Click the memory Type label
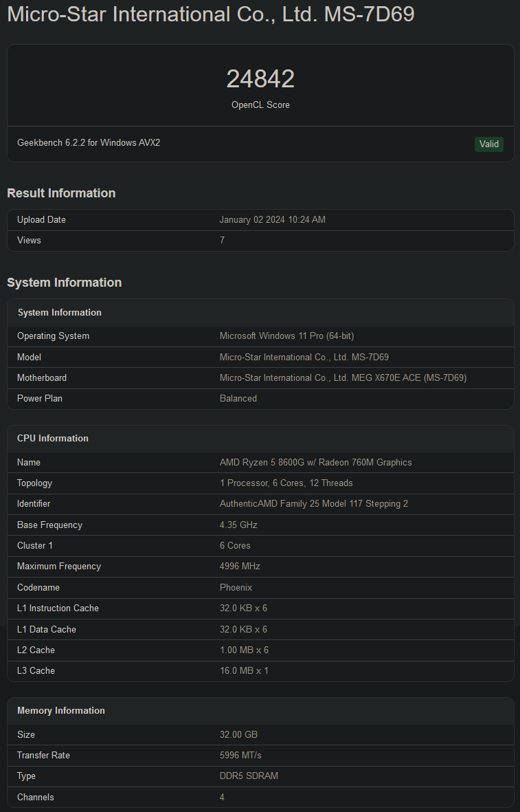The image size is (520, 812). (26, 776)
